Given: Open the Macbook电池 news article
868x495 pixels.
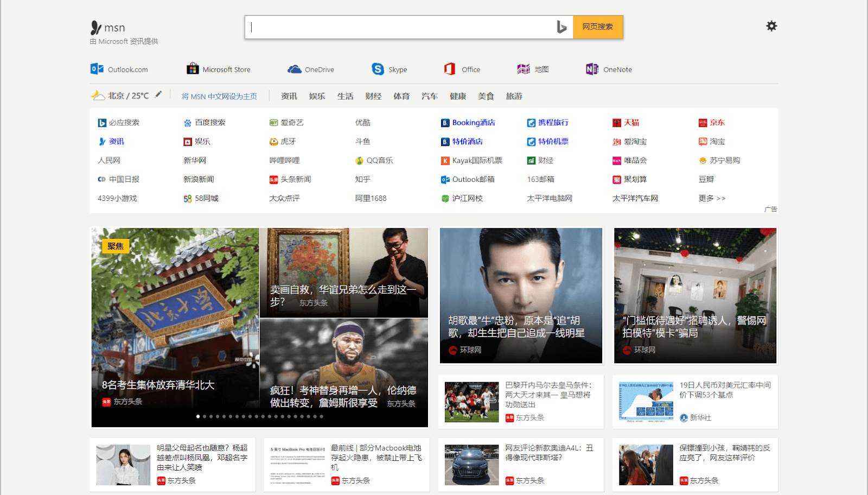Looking at the screenshot, I should [347, 465].
